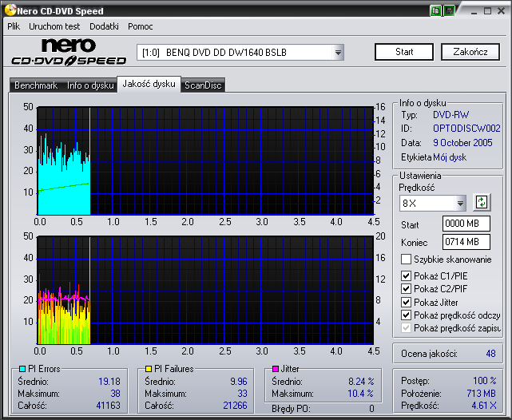Click the disc type value DVD-RW
512x420 pixels.
[451, 115]
